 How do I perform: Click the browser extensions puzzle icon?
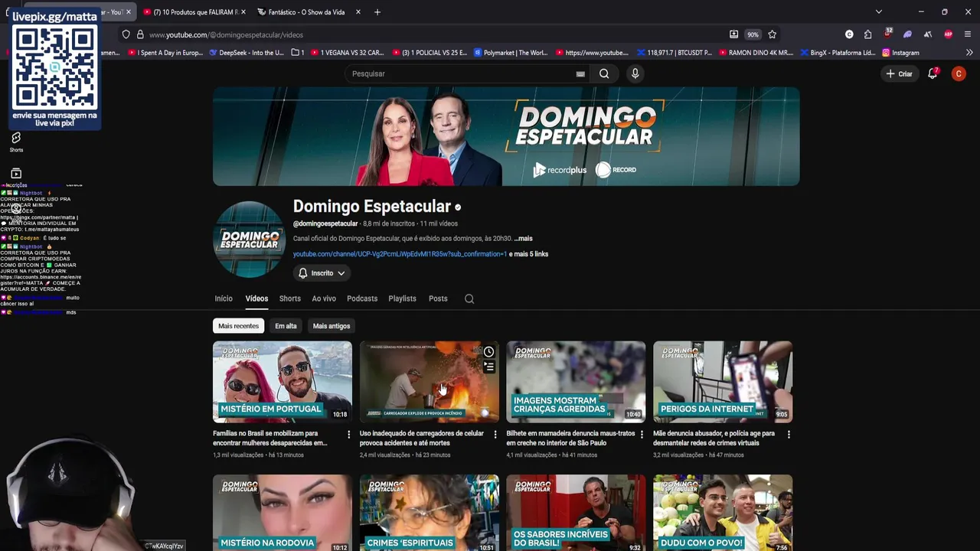pyautogui.click(x=867, y=34)
